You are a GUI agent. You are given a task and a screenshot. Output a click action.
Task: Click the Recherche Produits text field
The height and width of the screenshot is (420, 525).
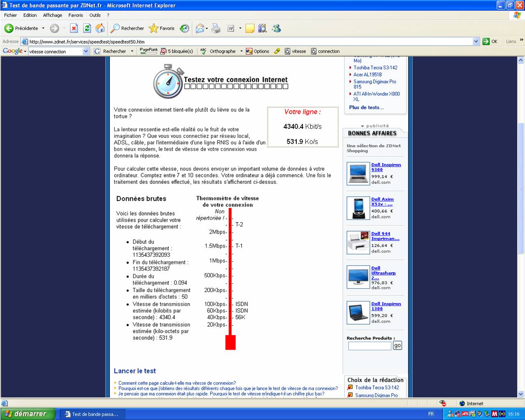click(x=369, y=346)
